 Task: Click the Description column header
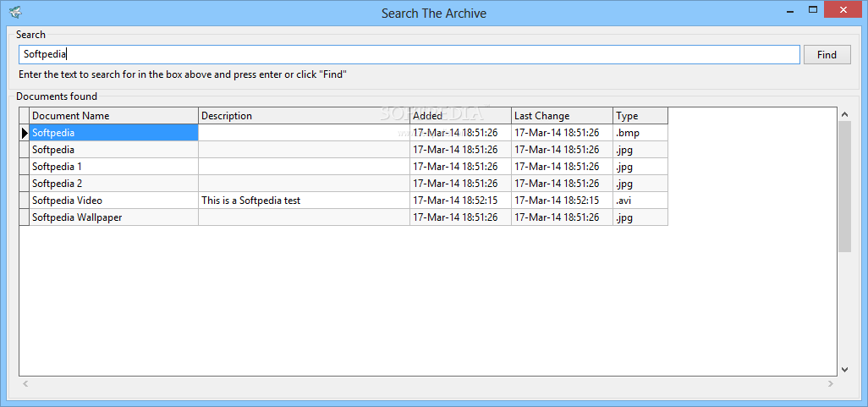pos(304,116)
